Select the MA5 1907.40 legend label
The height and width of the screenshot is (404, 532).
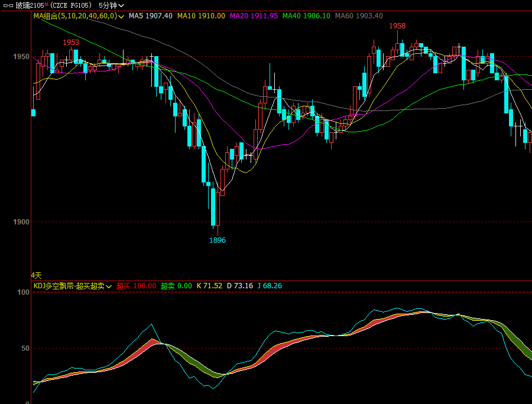point(151,16)
